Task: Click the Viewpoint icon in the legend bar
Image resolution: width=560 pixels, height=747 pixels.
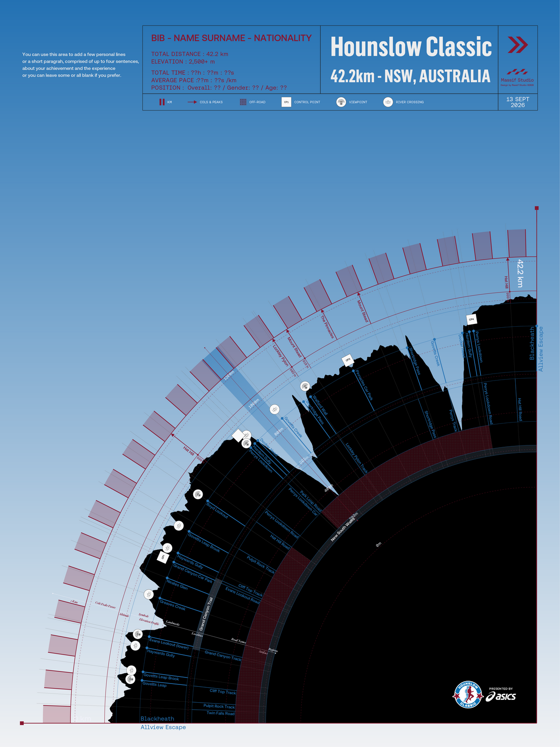Action: (341, 102)
